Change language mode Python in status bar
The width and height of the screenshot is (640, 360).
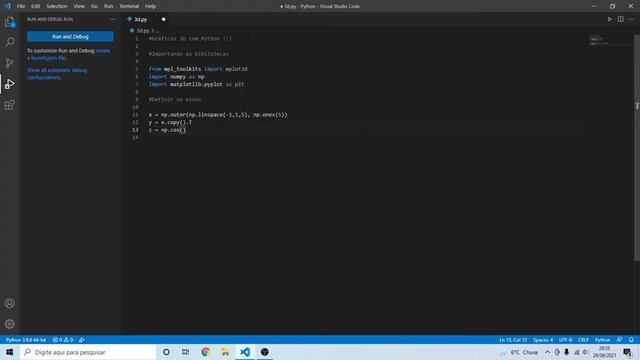[602, 340]
